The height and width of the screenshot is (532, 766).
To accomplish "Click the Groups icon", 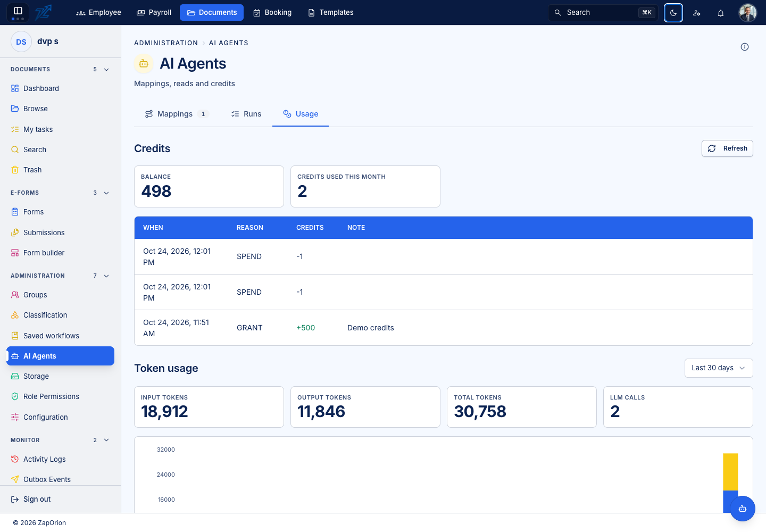I will click(15, 295).
